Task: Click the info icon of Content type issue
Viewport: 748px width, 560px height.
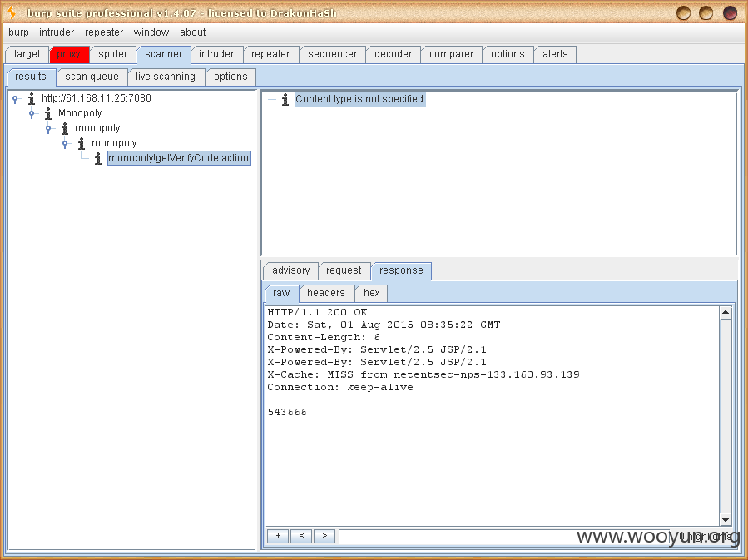Action: click(x=285, y=99)
